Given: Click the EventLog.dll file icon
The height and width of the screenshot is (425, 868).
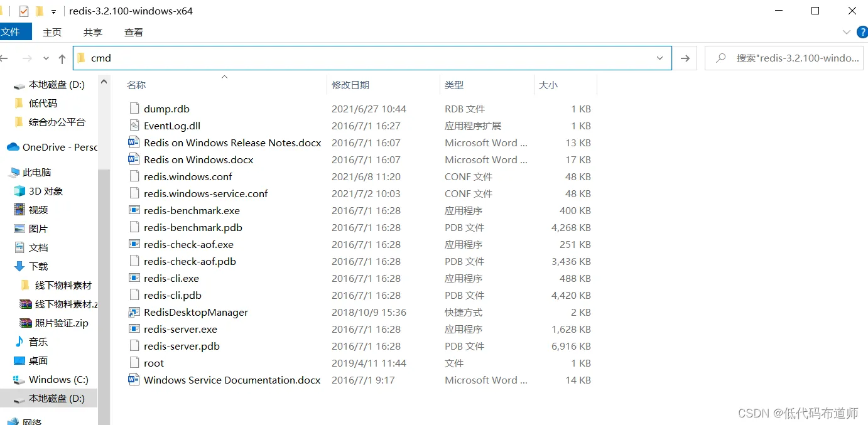Looking at the screenshot, I should 134,126.
